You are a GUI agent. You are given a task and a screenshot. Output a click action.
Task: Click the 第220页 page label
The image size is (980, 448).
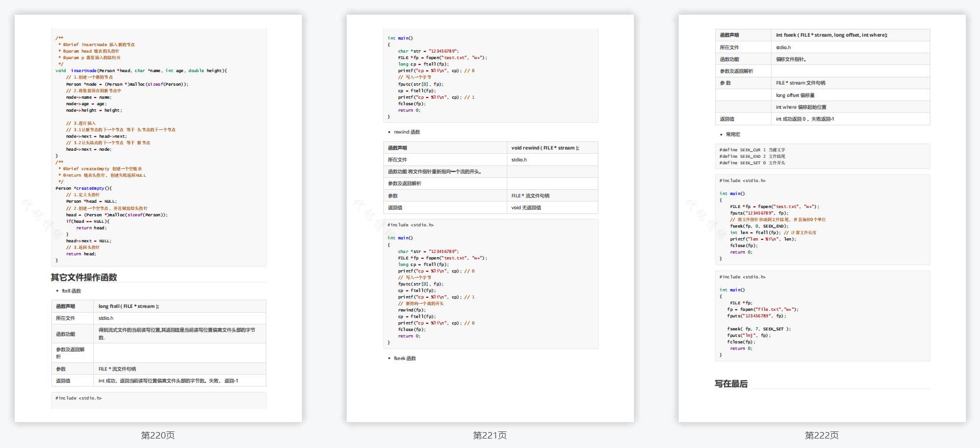click(158, 436)
